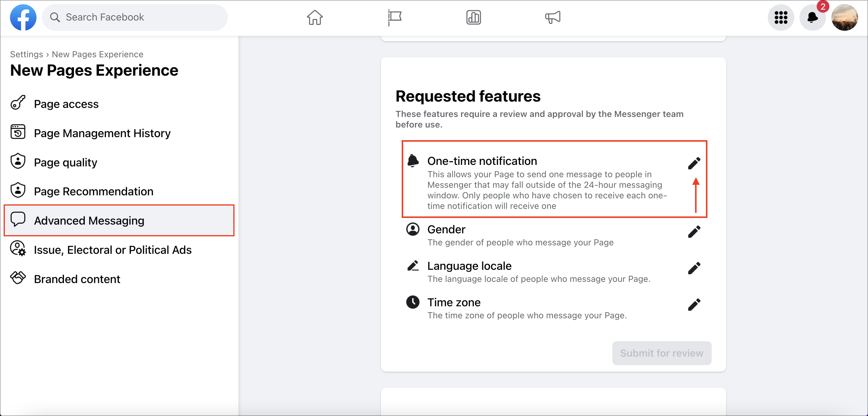
Task: Click the Facebook logo icon
Action: (23, 17)
